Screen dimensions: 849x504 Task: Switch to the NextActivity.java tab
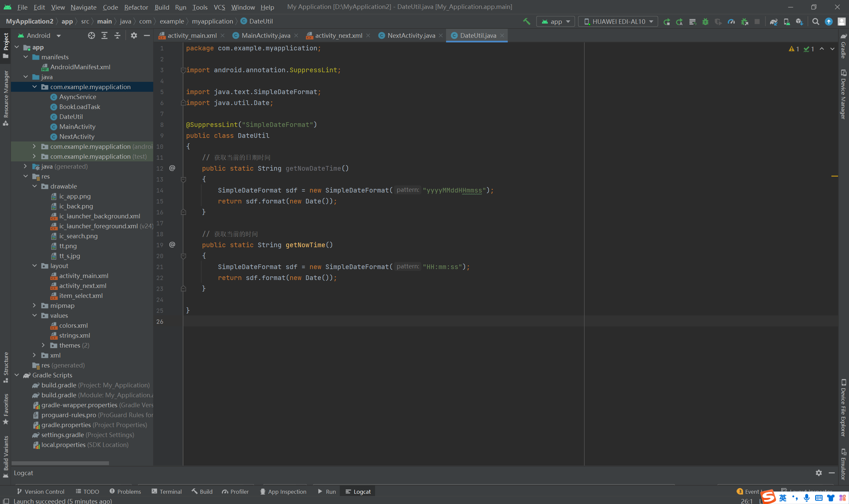click(x=411, y=35)
